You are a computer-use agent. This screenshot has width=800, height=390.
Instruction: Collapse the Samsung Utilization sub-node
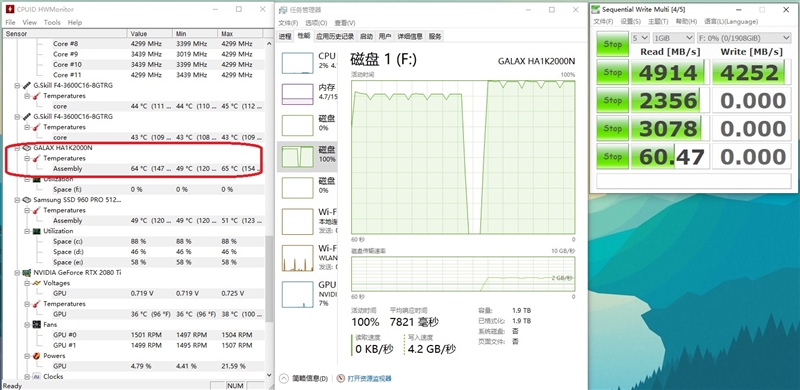(27, 231)
